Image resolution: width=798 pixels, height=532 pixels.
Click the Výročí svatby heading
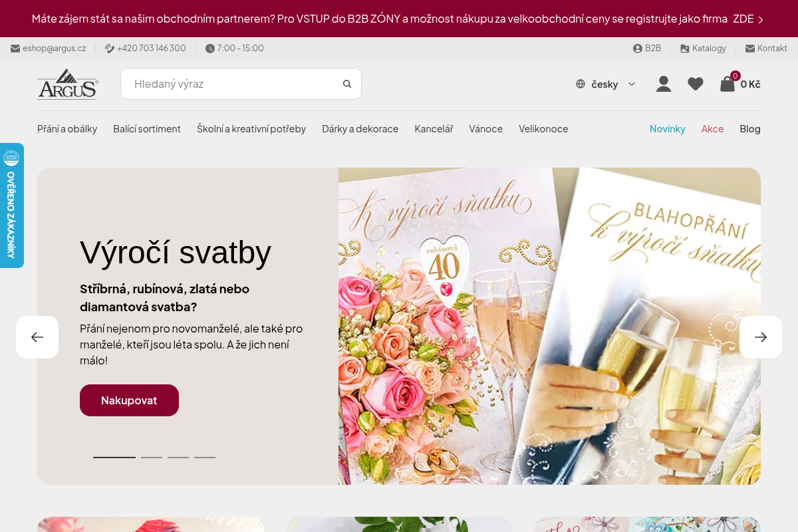click(x=176, y=253)
